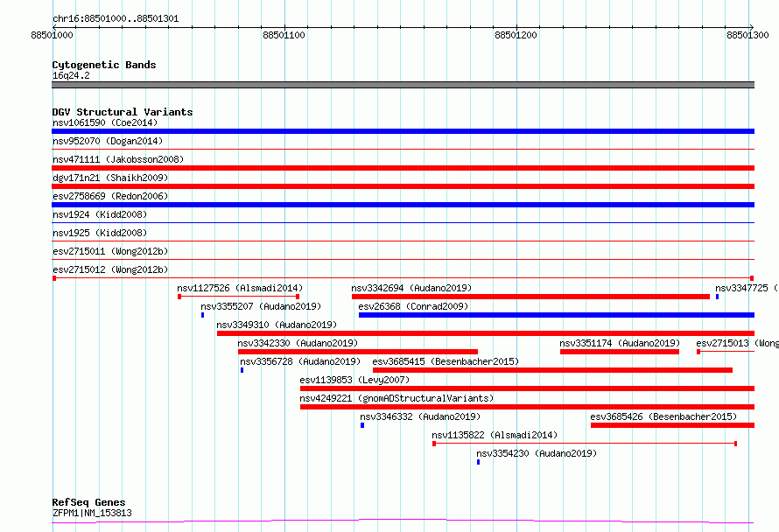Click the 88501200 ruler tick label
This screenshot has width=779, height=532.
tap(516, 36)
